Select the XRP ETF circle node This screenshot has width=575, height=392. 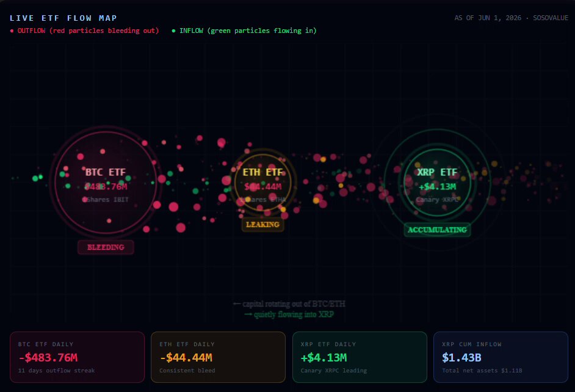click(437, 183)
